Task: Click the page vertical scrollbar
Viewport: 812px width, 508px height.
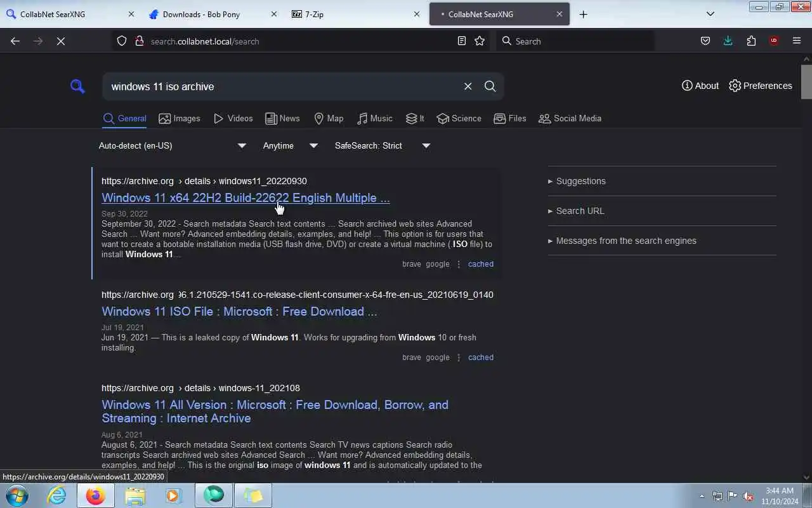Action: pos(806,81)
